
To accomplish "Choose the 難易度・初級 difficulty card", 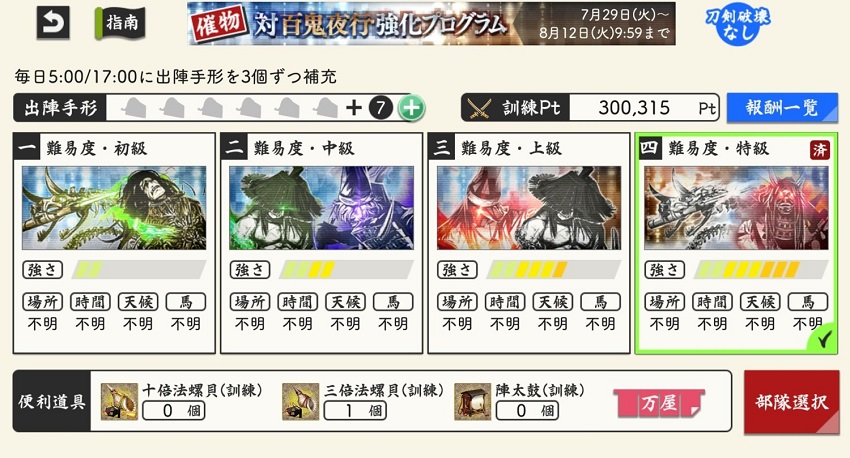I will [x=114, y=243].
